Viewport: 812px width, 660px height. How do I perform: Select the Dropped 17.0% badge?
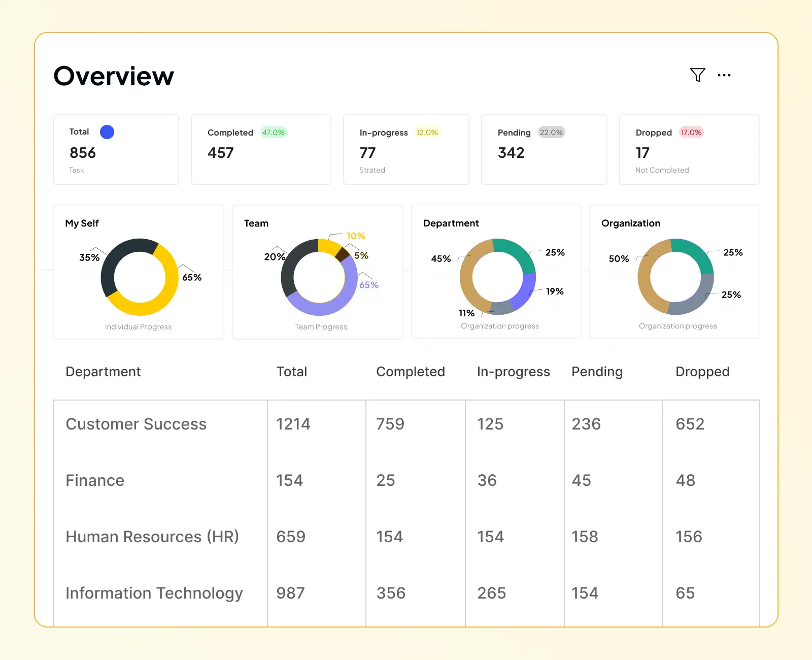tap(691, 133)
